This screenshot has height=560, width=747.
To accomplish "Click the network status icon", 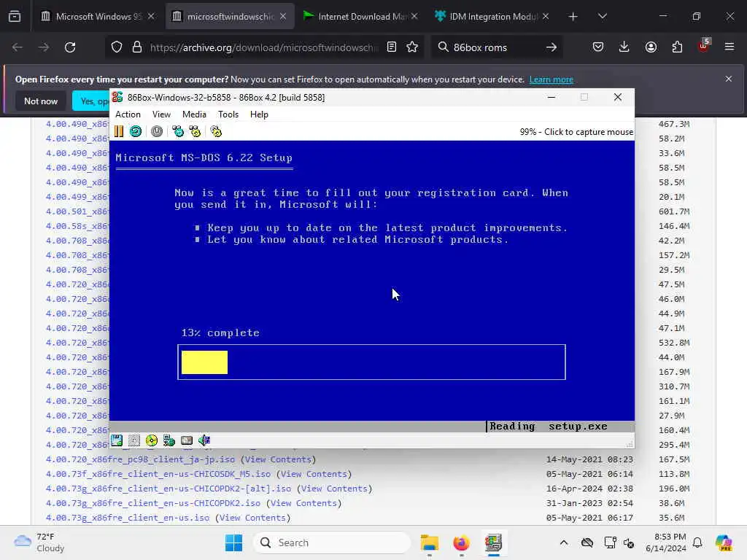I will tap(169, 440).
